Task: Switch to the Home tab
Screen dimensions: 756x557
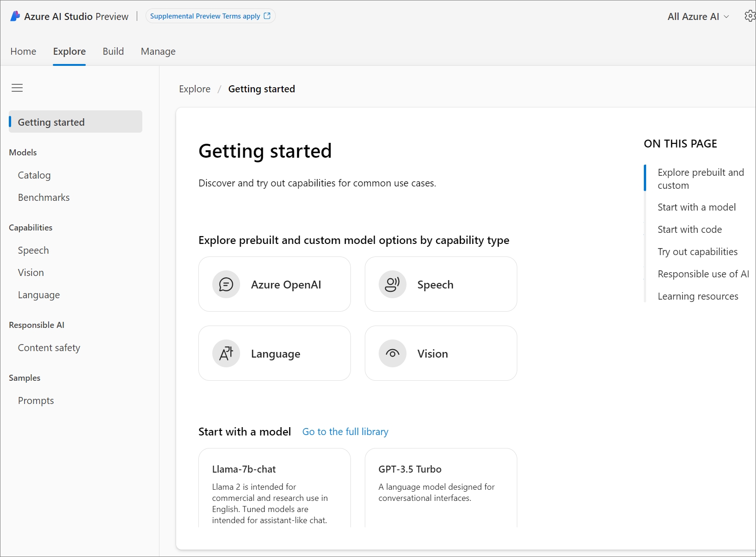Action: 23,51
